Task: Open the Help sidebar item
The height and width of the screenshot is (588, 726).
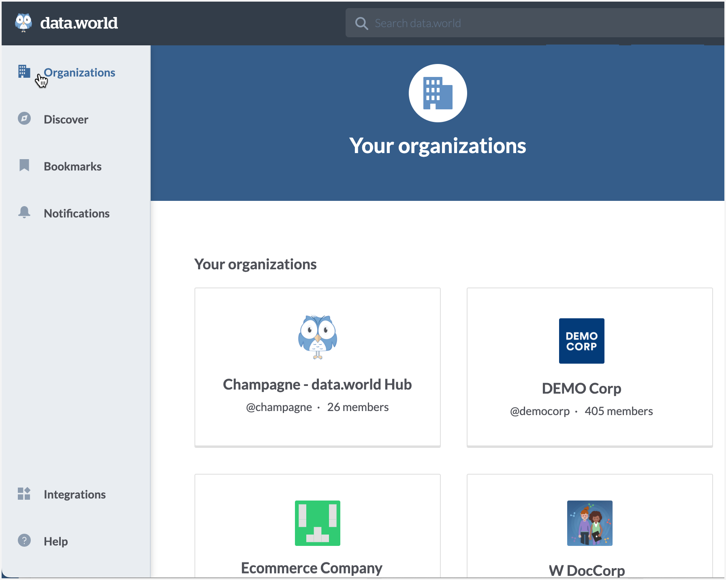Action: pyautogui.click(x=56, y=541)
